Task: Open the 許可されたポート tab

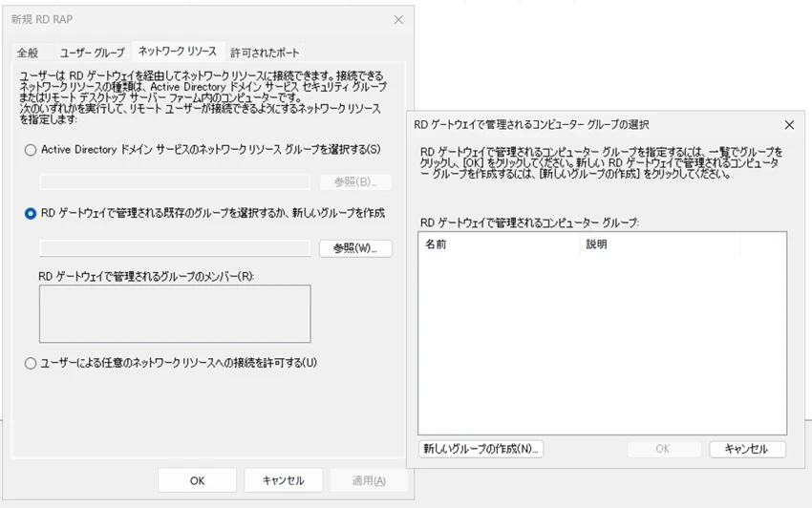Action: click(x=265, y=53)
